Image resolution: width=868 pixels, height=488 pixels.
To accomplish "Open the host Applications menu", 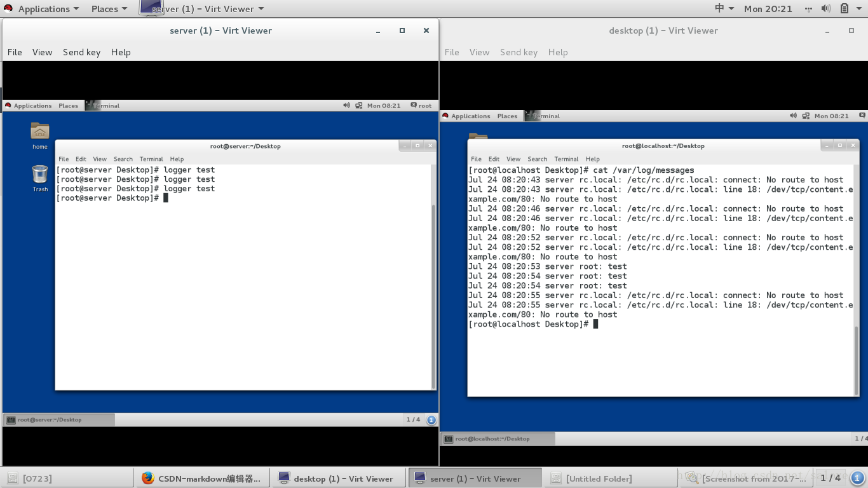I will 48,9.
